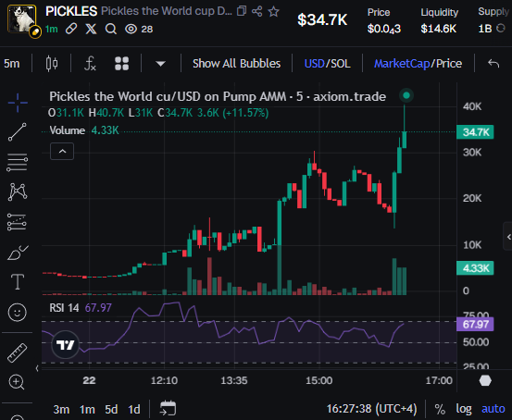This screenshot has height=420, width=512.
Task: Click the RSI 14 indicator title
Action: (64, 308)
